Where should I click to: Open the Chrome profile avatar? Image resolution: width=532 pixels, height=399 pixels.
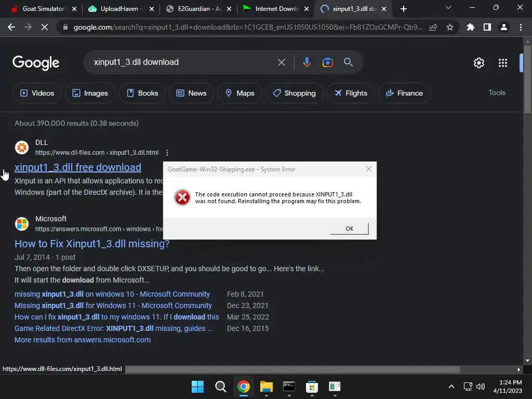[504, 27]
